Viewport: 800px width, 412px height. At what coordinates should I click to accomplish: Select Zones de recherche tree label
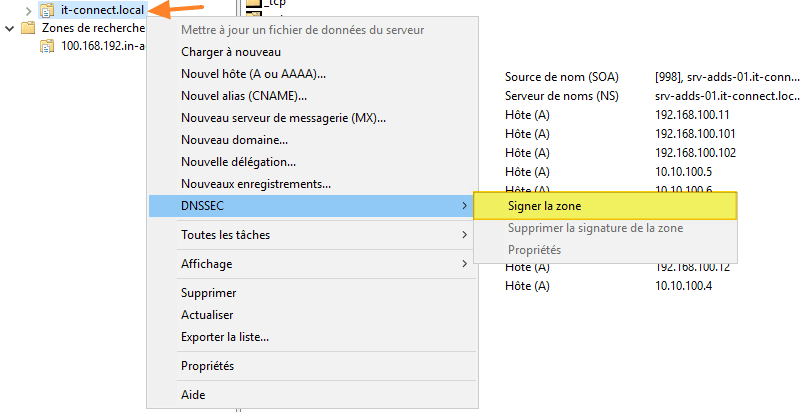click(x=93, y=28)
